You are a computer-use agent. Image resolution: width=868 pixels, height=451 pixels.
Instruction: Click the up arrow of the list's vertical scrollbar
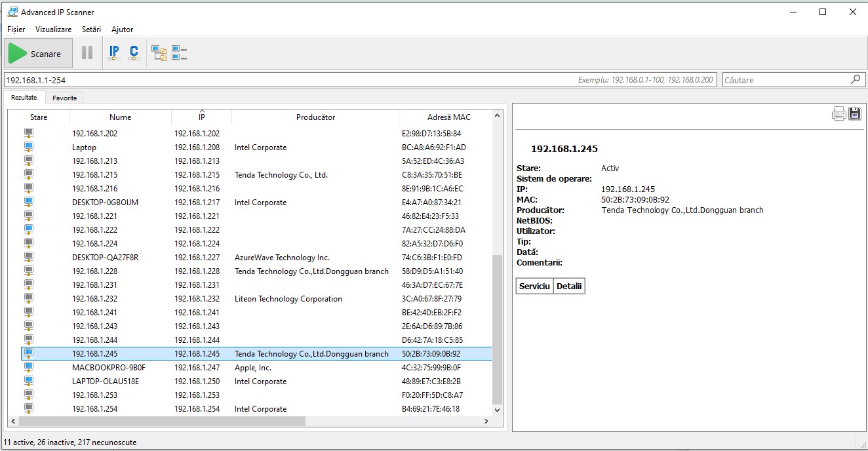[497, 116]
